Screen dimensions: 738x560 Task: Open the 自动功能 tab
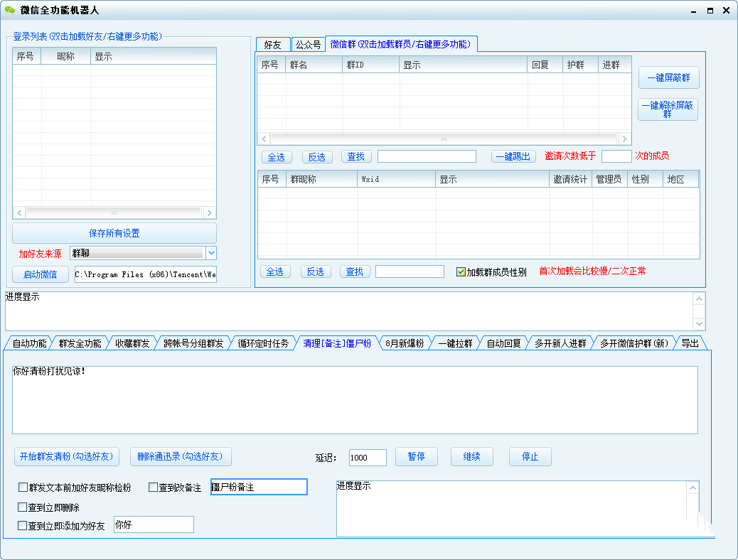(30, 343)
